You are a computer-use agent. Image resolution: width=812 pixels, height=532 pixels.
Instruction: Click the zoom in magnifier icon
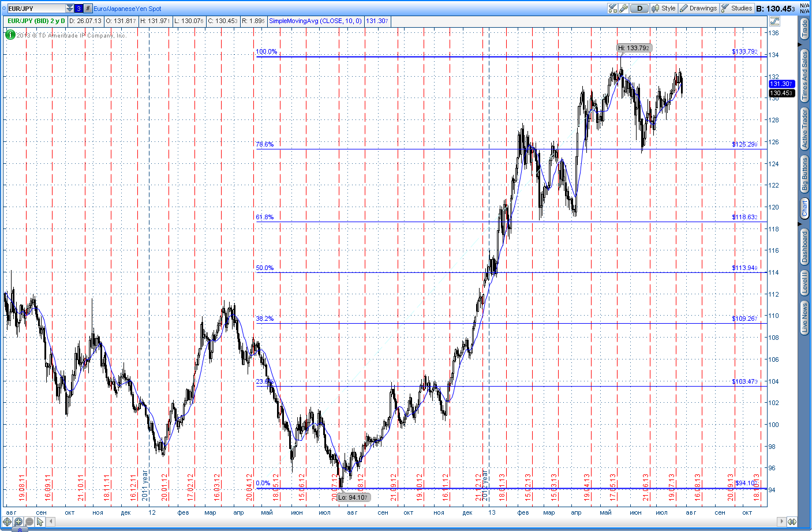click(x=18, y=522)
